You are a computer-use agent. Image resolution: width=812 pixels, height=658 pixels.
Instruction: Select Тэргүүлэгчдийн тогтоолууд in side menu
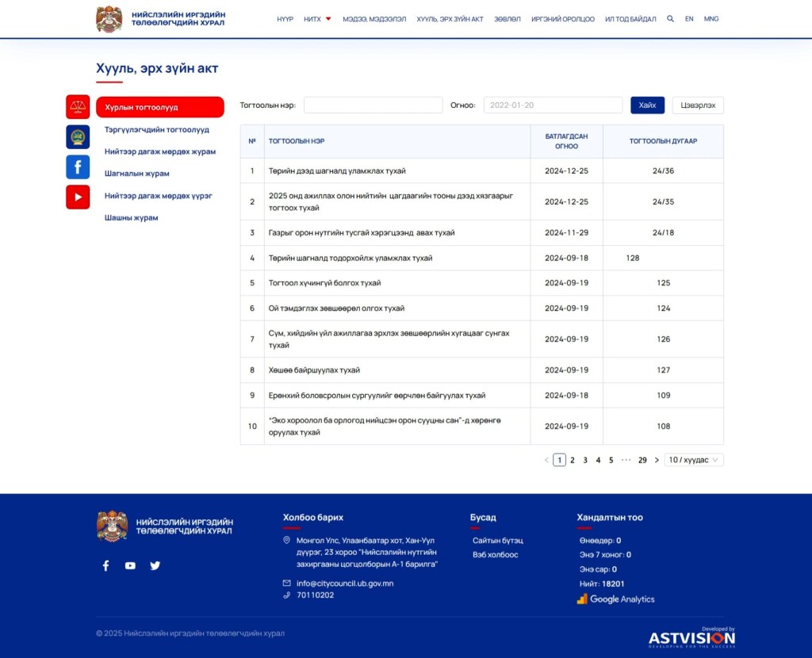[x=157, y=129]
